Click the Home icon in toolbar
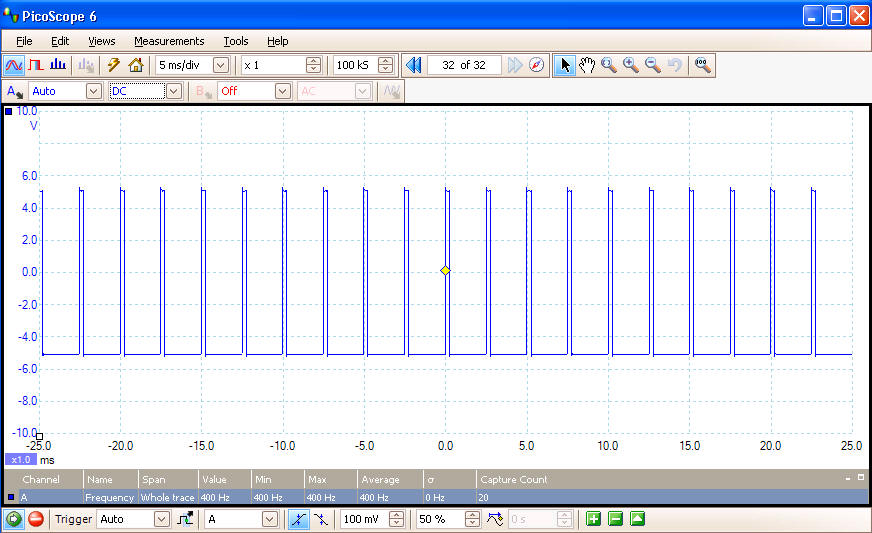Viewport: 872px width, 533px height. point(136,65)
